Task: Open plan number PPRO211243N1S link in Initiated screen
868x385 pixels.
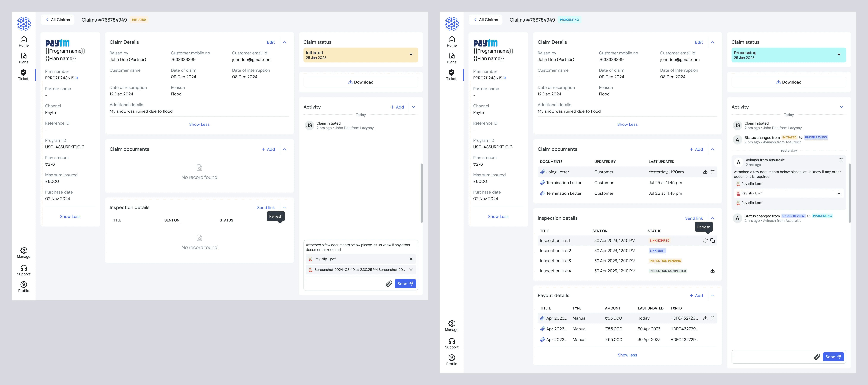Action: [x=62, y=78]
